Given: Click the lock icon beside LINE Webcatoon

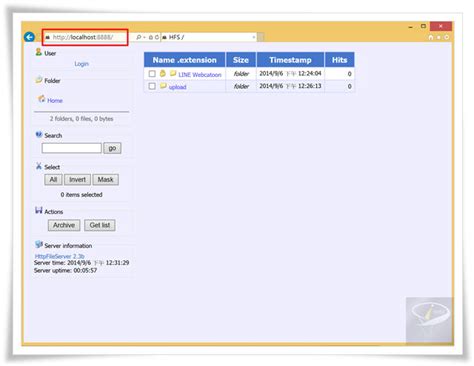Looking at the screenshot, I should point(163,73).
